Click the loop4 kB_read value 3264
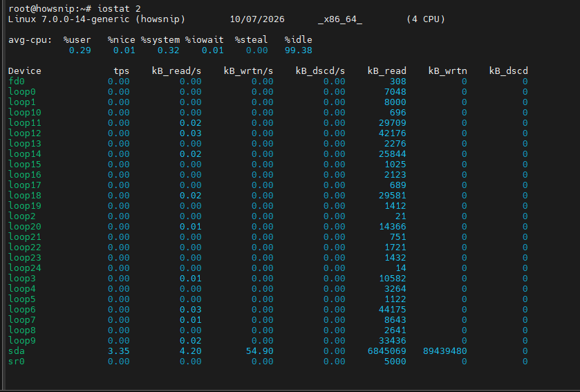 pos(395,288)
